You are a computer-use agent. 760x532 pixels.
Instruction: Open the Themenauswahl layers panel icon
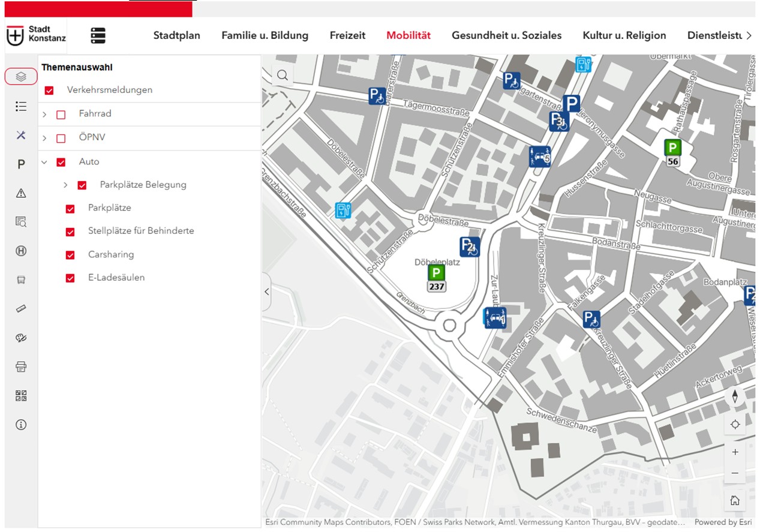pyautogui.click(x=20, y=76)
